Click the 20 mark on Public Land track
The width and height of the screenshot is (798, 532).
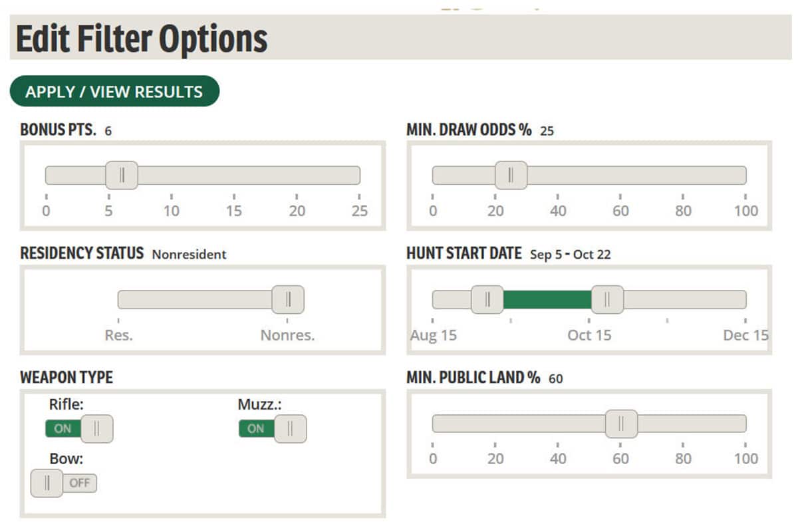coord(495,424)
